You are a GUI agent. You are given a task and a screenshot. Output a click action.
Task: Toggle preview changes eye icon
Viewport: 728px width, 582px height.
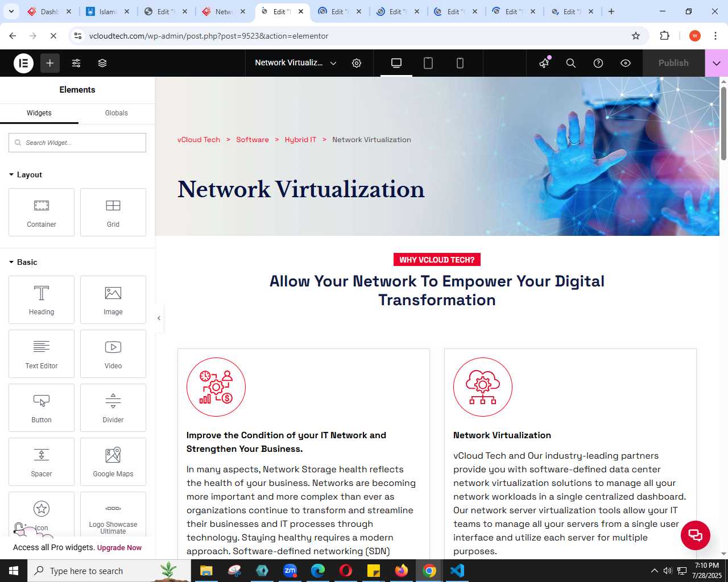[x=626, y=63]
